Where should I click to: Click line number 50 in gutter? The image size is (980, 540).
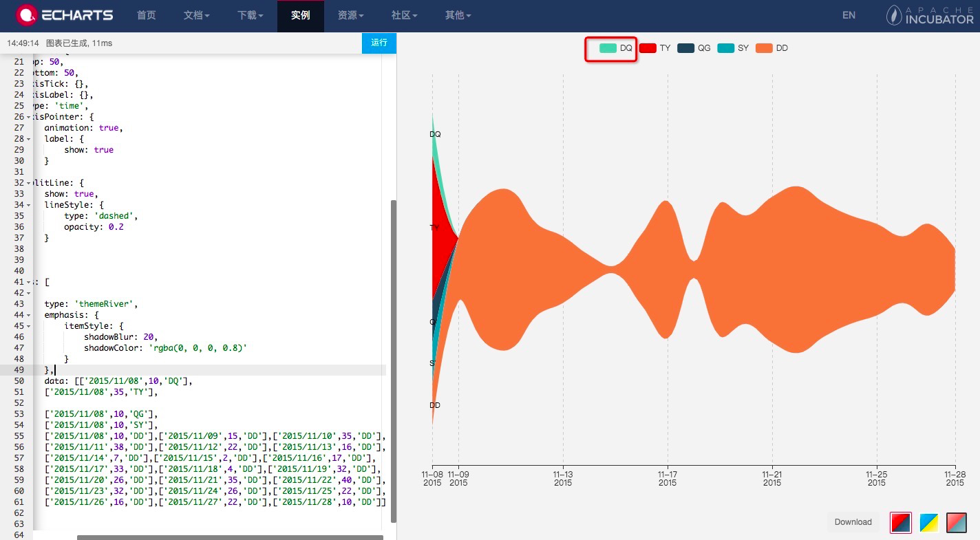(x=19, y=381)
